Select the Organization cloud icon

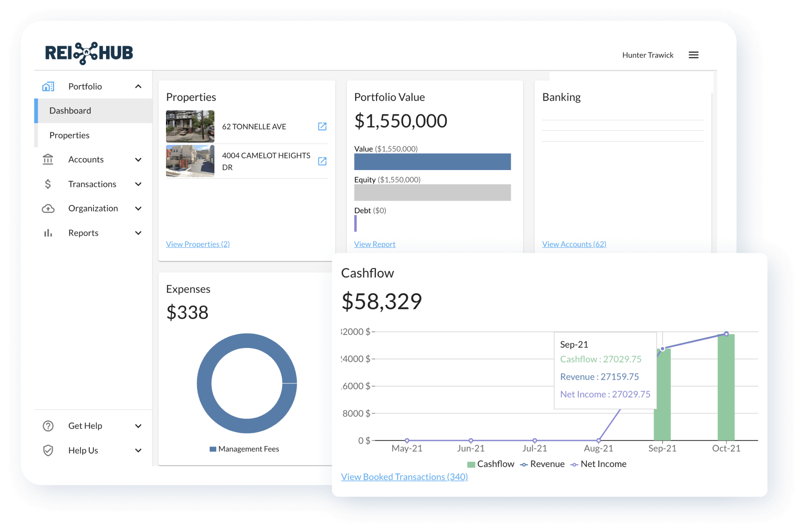click(x=48, y=208)
